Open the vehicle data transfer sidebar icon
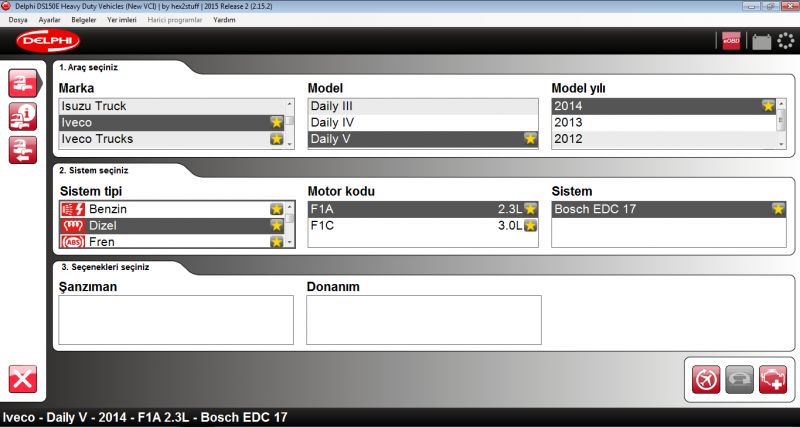 coord(23,150)
